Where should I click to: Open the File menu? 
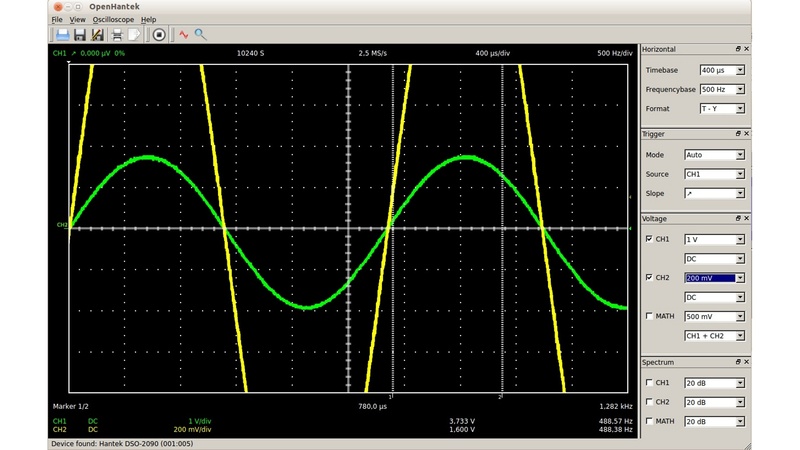(x=57, y=19)
